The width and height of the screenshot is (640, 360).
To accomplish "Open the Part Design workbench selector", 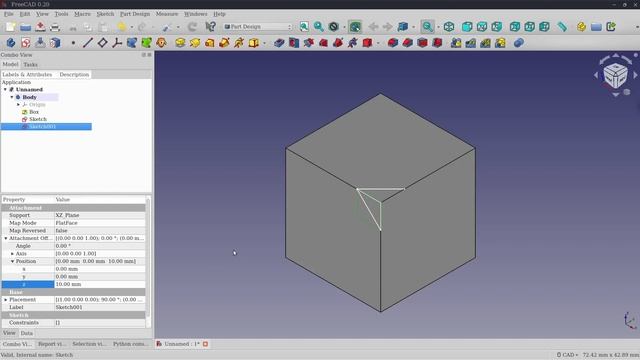I will (258, 27).
